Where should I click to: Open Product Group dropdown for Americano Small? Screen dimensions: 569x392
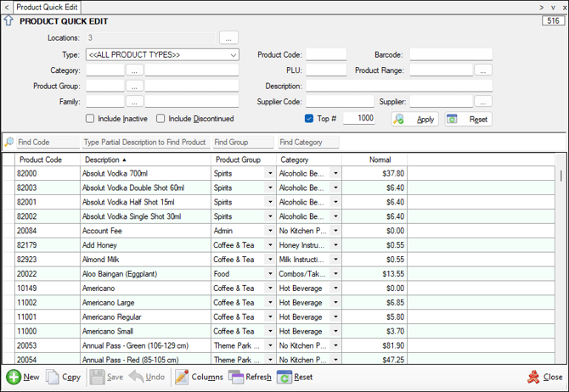click(270, 331)
